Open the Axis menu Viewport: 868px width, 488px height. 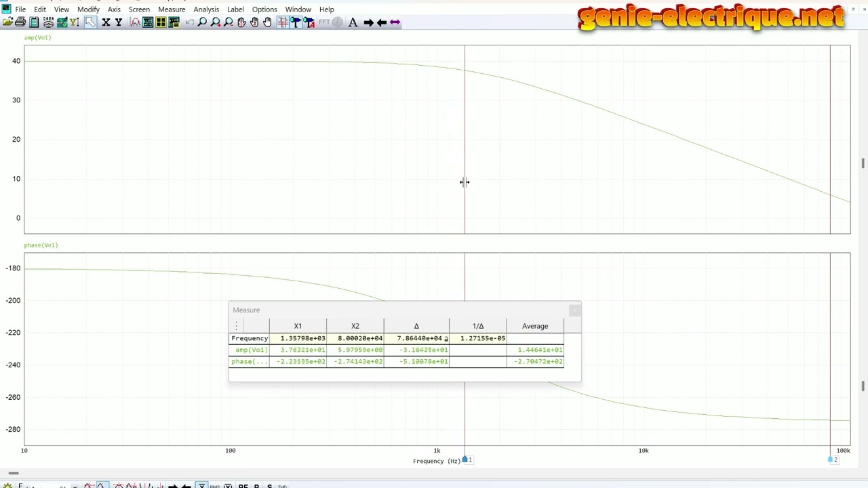[x=114, y=9]
